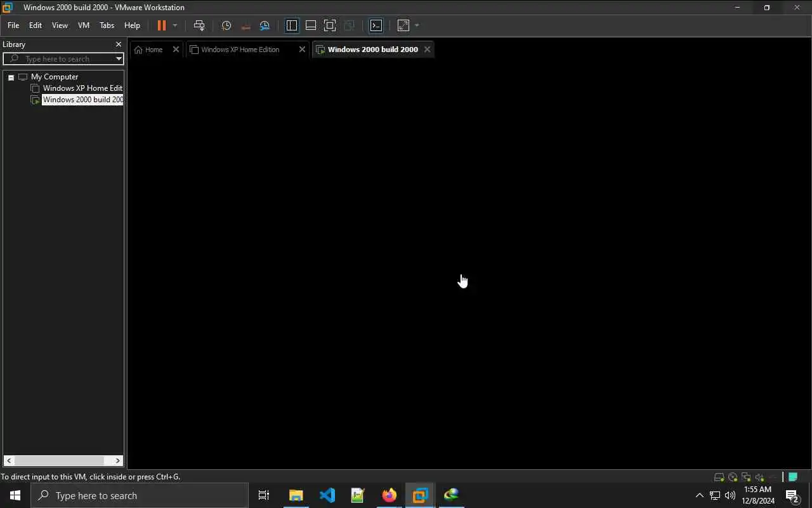Close the Home tab
The width and height of the screenshot is (812, 508).
tap(176, 50)
